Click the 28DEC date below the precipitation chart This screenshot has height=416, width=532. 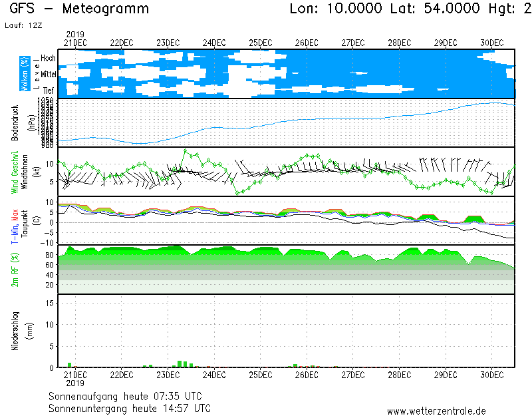click(399, 375)
